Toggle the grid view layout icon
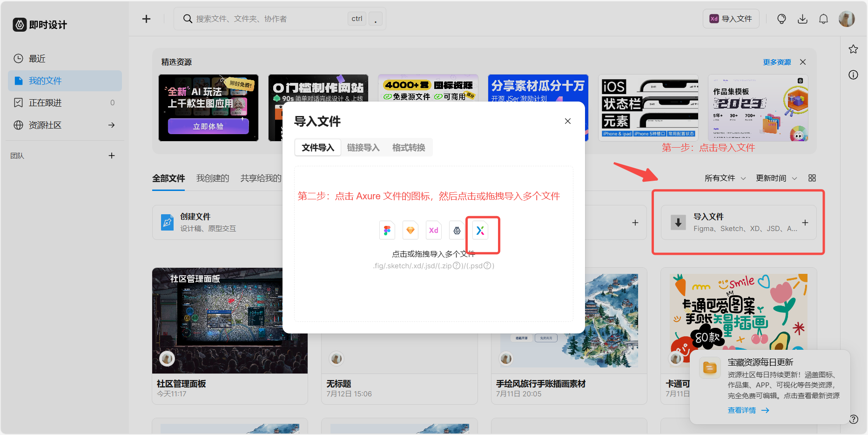This screenshot has height=435, width=868. click(x=812, y=178)
